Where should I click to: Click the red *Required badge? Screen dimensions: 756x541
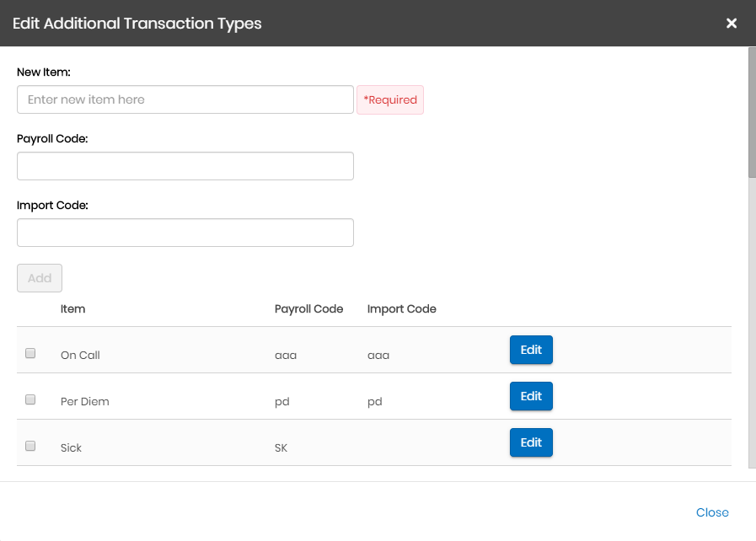click(x=390, y=99)
